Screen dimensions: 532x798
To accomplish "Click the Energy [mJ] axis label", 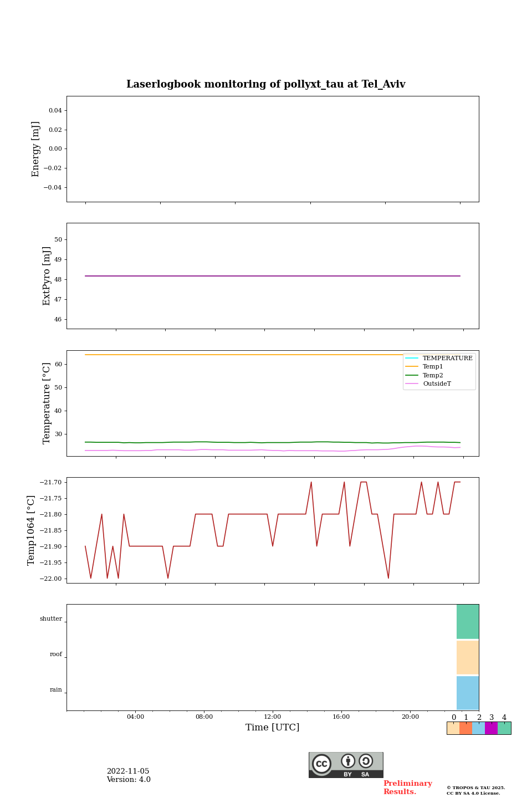I will (36, 149).
